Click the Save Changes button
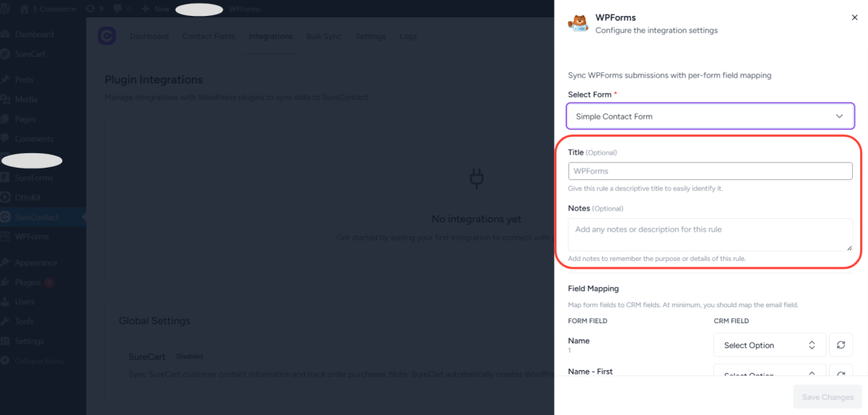 827,397
